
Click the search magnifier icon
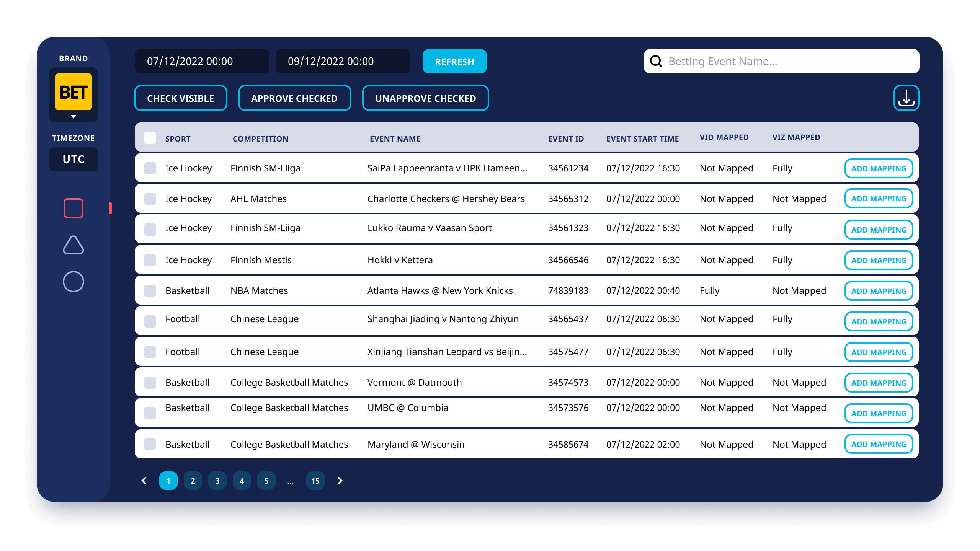pos(656,61)
